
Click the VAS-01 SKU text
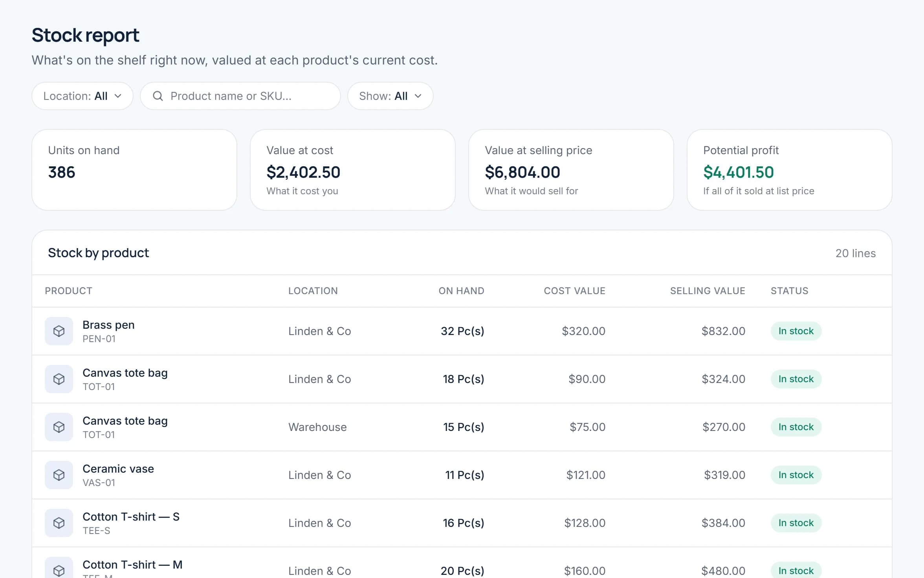(x=99, y=483)
